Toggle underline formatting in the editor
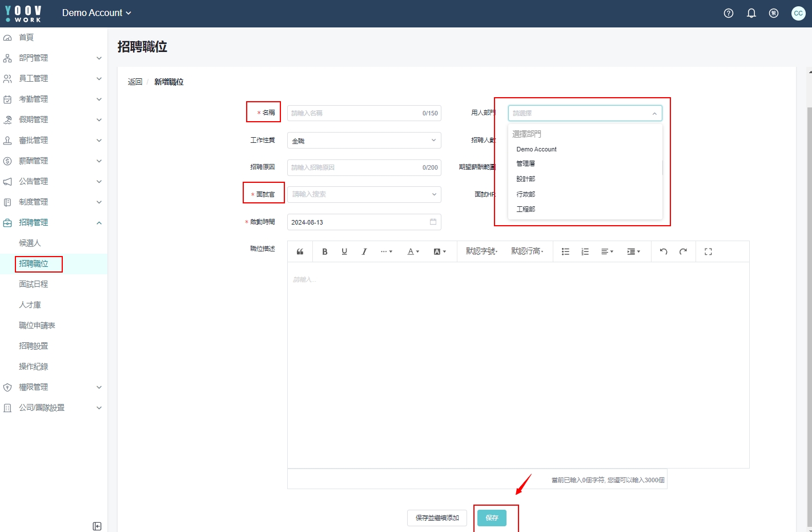Viewport: 812px width, 532px height. (x=344, y=251)
